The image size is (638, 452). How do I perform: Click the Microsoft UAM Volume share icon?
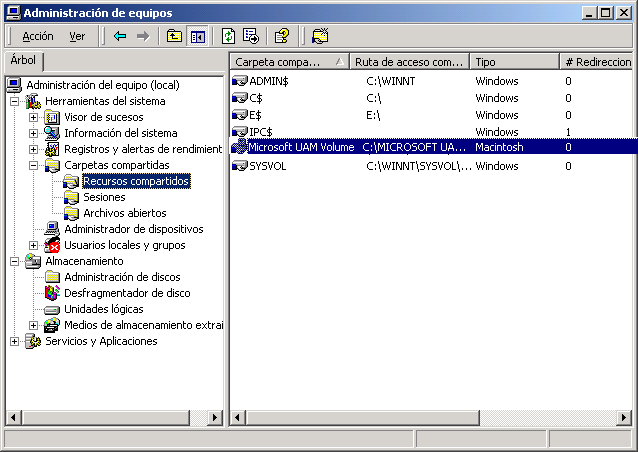(240, 146)
